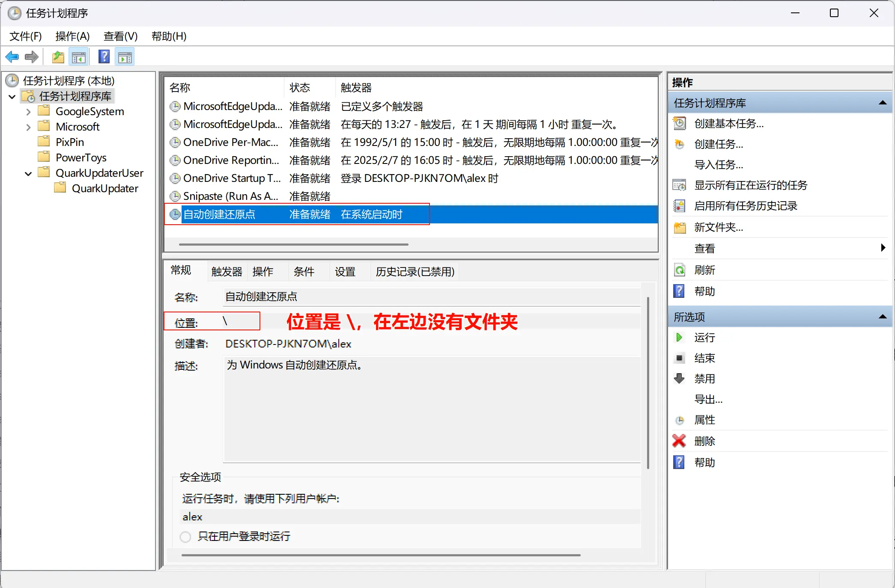This screenshot has width=895, height=588.
Task: Click the green Run arrow icon
Action: (679, 337)
